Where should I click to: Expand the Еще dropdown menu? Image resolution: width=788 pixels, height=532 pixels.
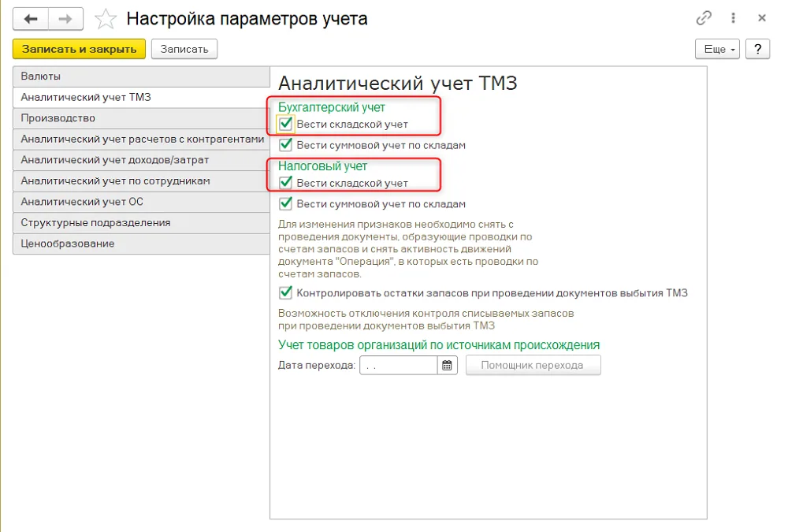tap(717, 50)
